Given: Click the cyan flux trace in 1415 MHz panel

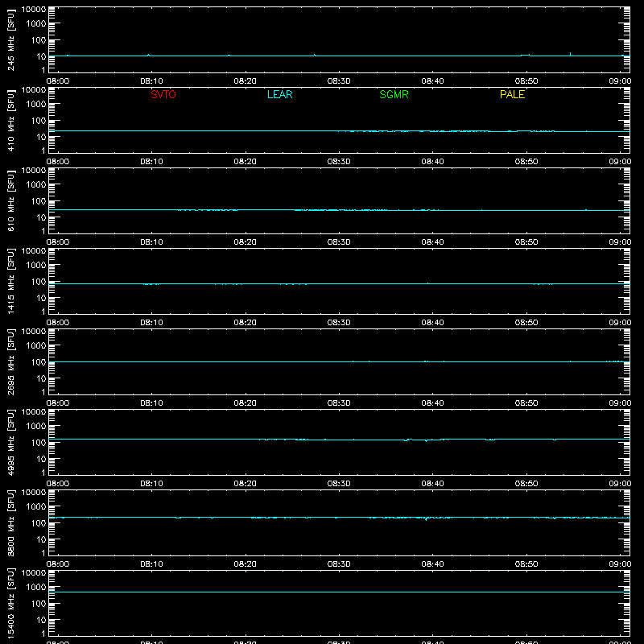Looking at the screenshot, I should coord(339,284).
